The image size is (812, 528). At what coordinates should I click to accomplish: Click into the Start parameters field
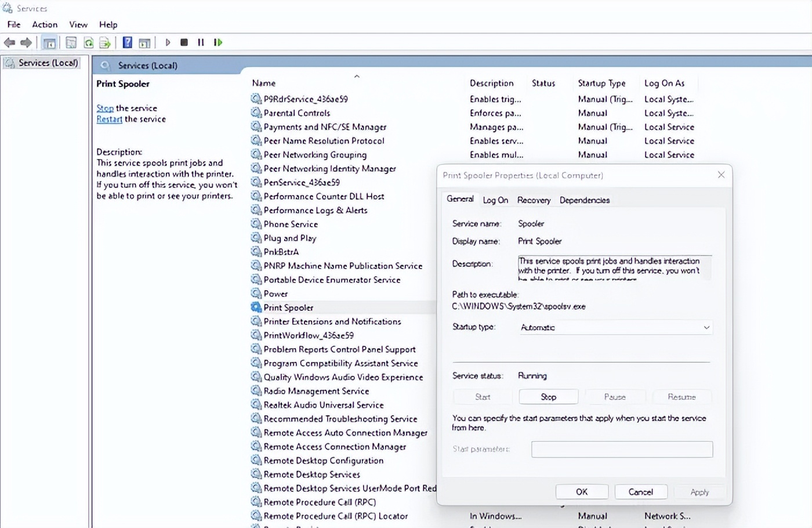(x=622, y=449)
